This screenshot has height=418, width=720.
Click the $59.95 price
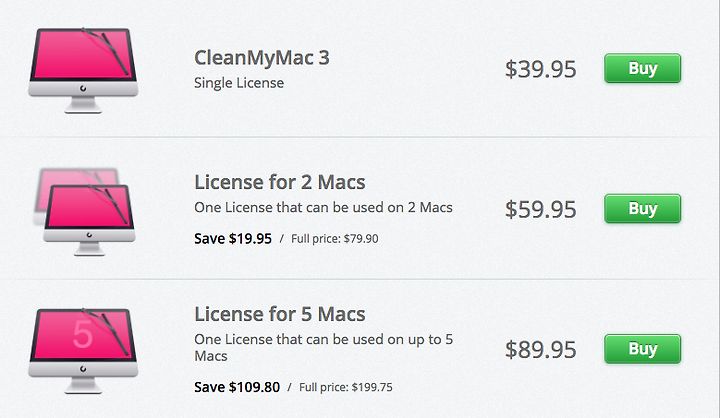pos(540,209)
